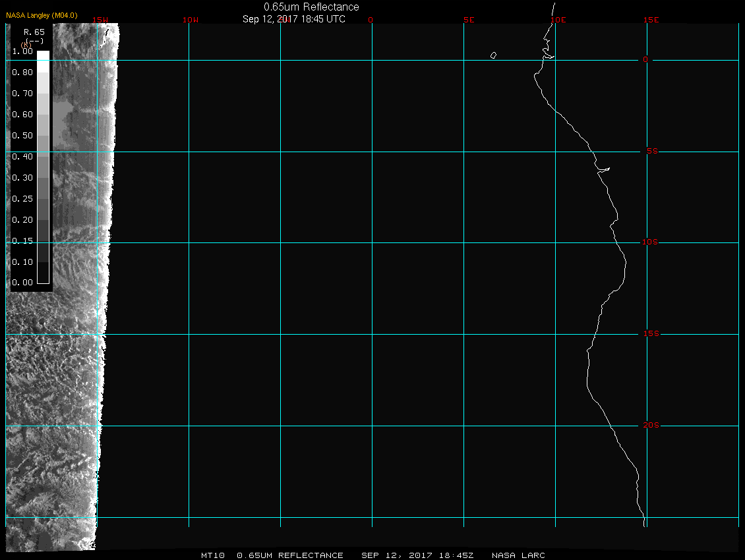Screen dimensions: 745x560
Task: Click the "NASA Langley (M04.0)" label
Action: (42, 15)
